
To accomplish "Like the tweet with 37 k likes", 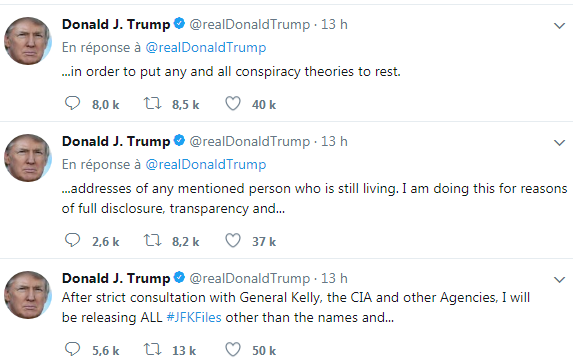I will click(233, 240).
